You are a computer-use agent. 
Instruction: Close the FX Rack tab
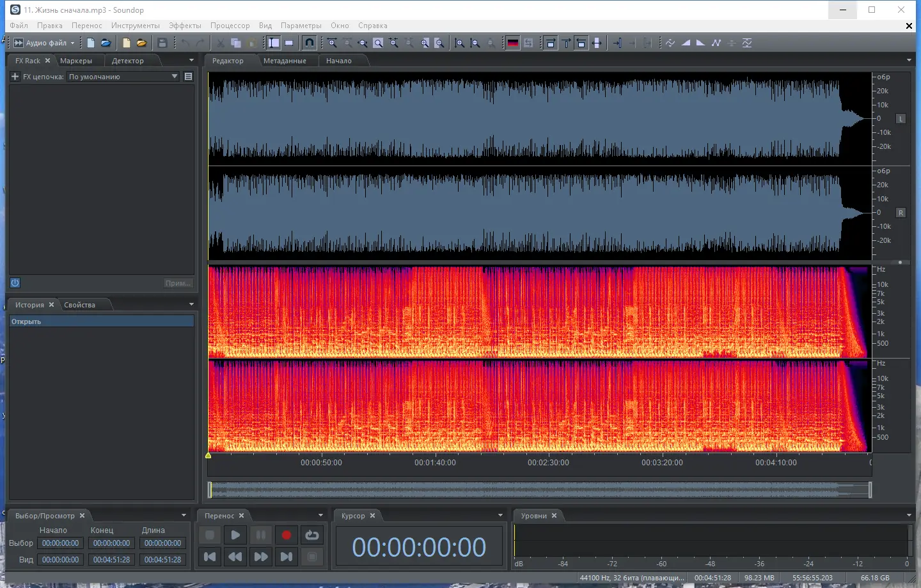[47, 61]
